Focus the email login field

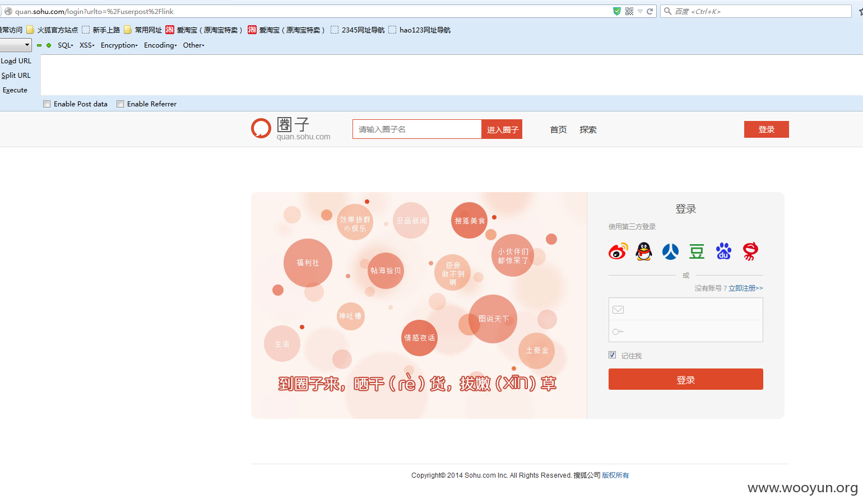686,309
